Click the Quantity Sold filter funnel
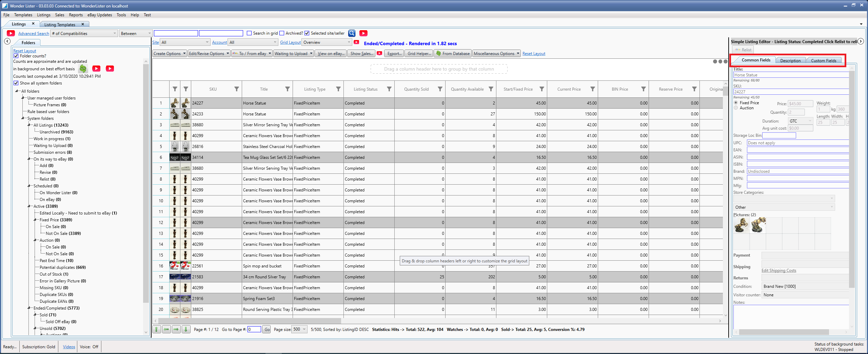Viewport: 868px width, 354px height. point(440,89)
